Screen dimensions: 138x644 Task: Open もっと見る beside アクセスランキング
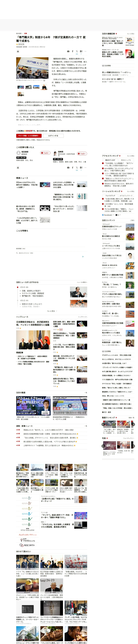coord(130,156)
